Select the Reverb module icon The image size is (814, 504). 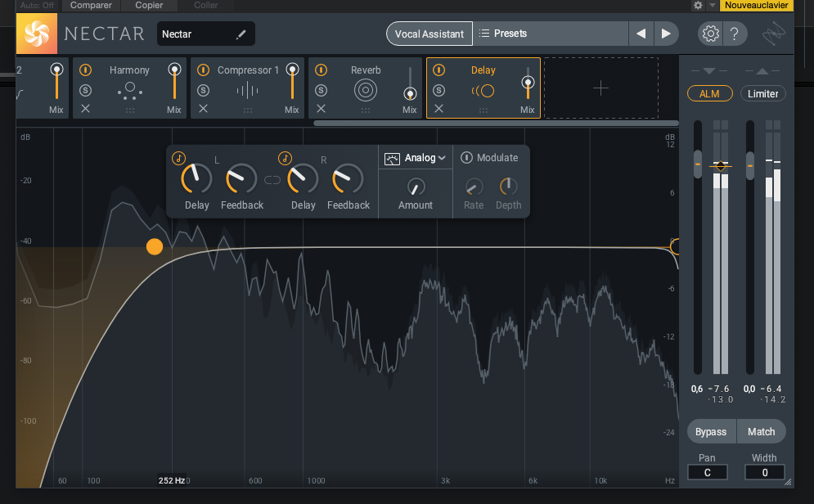tap(365, 90)
